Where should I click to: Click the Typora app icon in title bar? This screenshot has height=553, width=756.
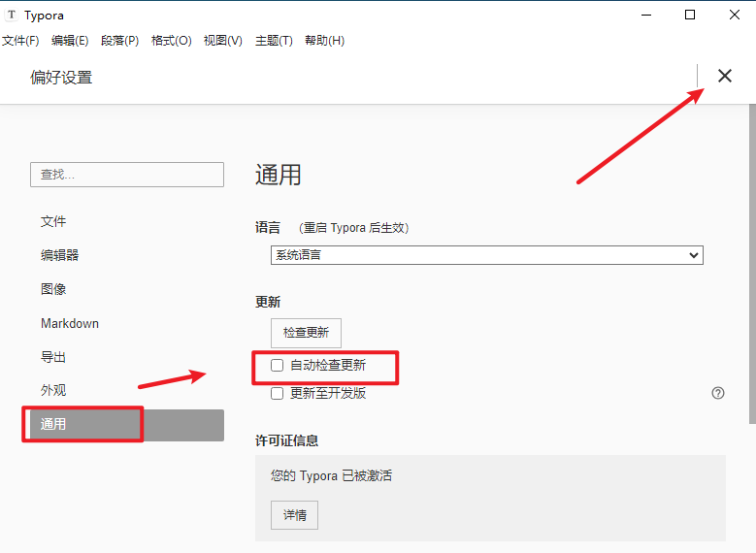click(12, 15)
